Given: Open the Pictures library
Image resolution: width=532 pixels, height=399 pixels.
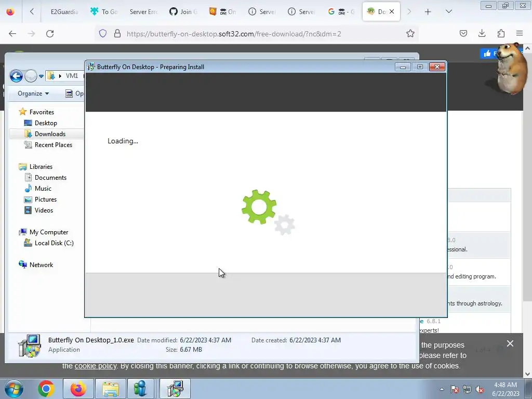Looking at the screenshot, I should 46,199.
